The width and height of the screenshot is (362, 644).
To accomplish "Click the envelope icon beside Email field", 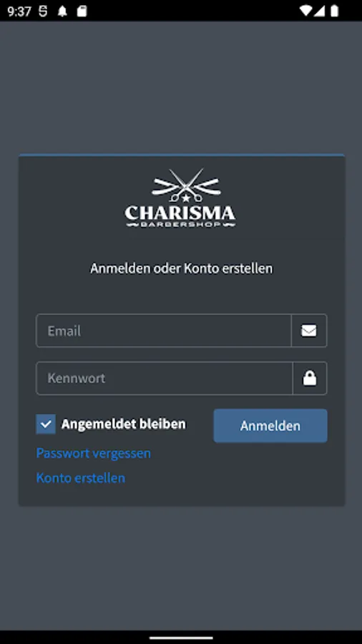I will pyautogui.click(x=308, y=331).
